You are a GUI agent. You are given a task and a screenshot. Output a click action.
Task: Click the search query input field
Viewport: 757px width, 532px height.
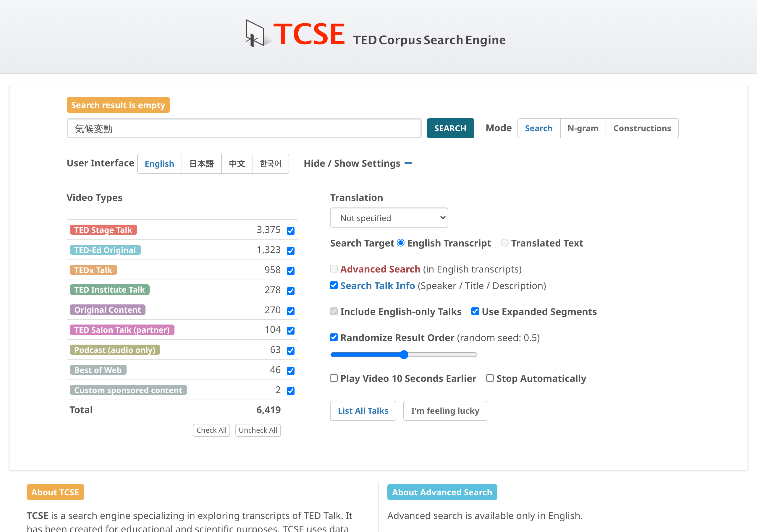pos(244,129)
